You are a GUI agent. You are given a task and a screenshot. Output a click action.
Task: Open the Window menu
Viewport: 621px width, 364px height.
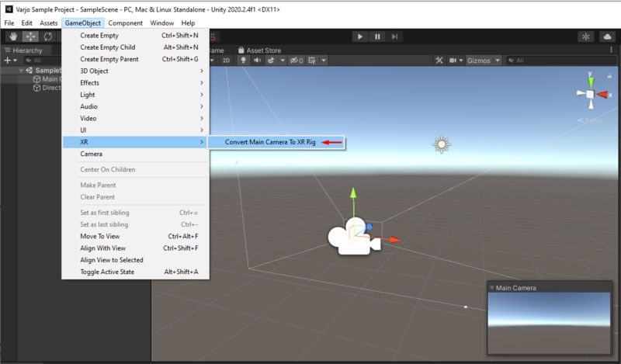pos(162,23)
